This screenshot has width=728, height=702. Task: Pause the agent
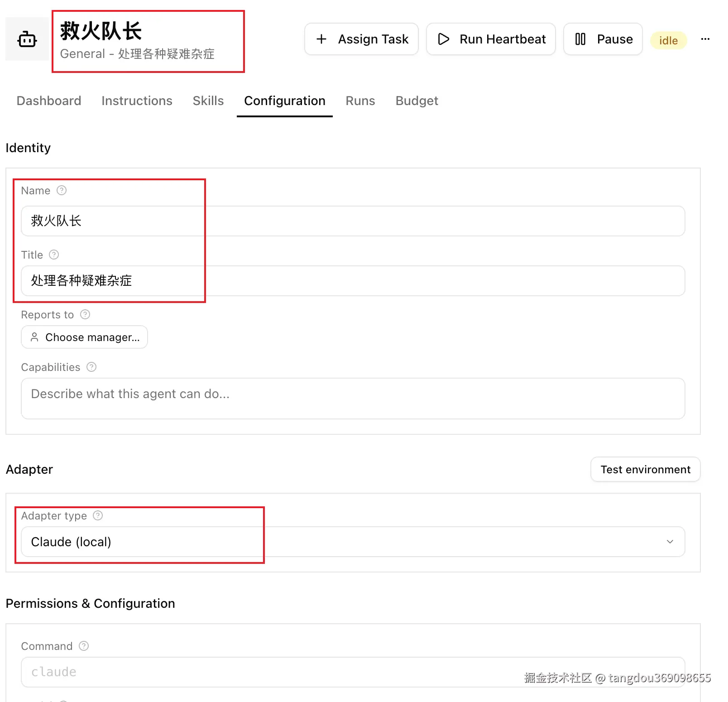coord(603,39)
